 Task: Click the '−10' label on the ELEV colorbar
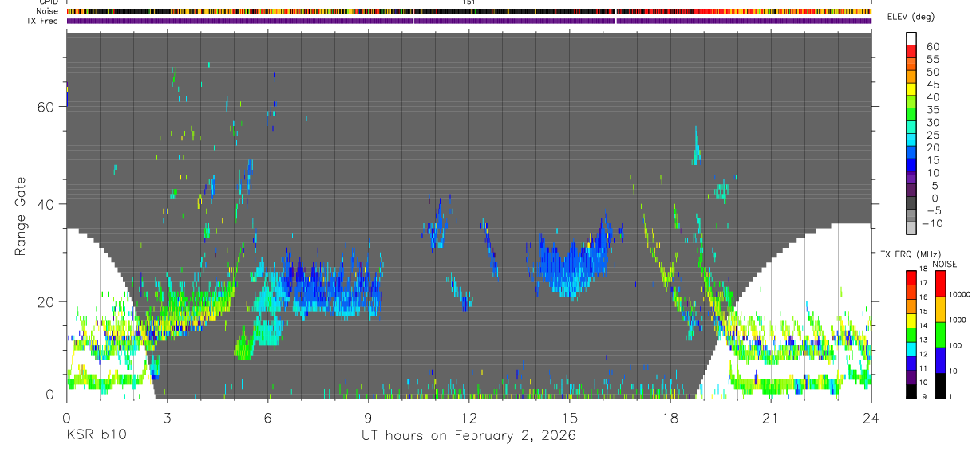[x=934, y=224]
